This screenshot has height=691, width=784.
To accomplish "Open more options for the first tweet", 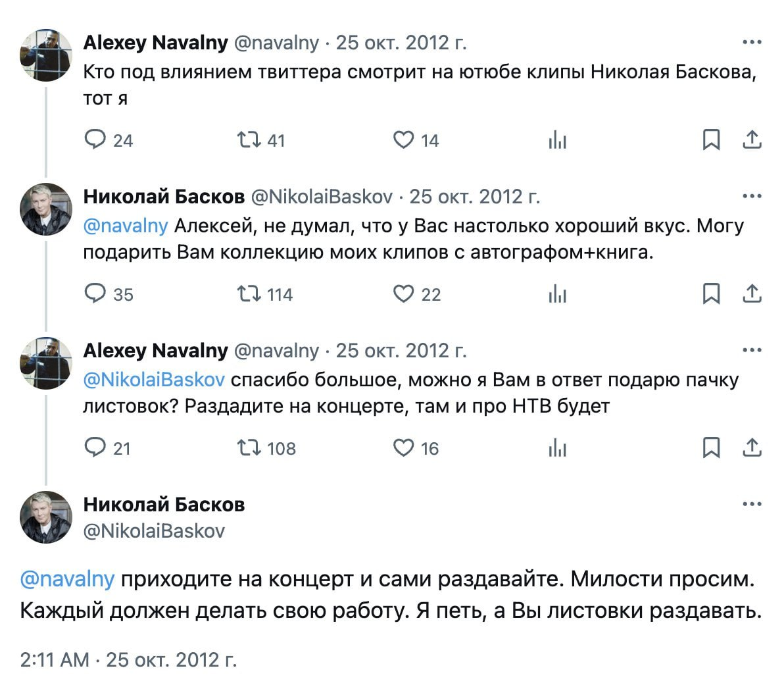I will 752,42.
